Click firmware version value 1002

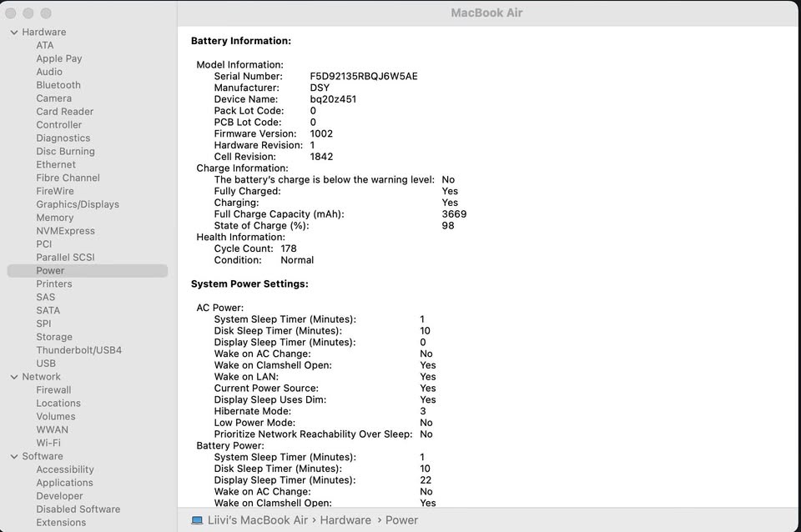click(x=321, y=134)
